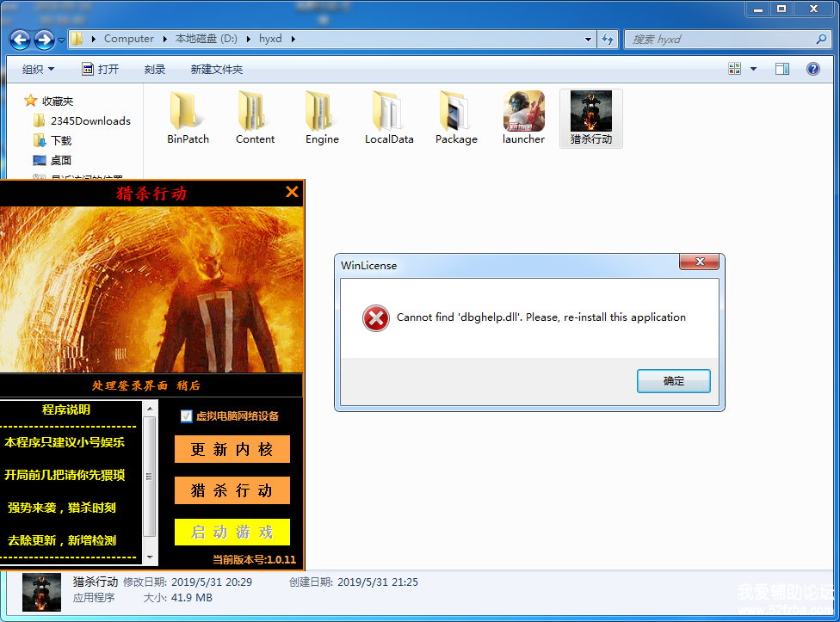Image resolution: width=840 pixels, height=622 pixels.
Task: Click the 猎杀行动 thumbnail in details pane
Action: pyautogui.click(x=41, y=592)
